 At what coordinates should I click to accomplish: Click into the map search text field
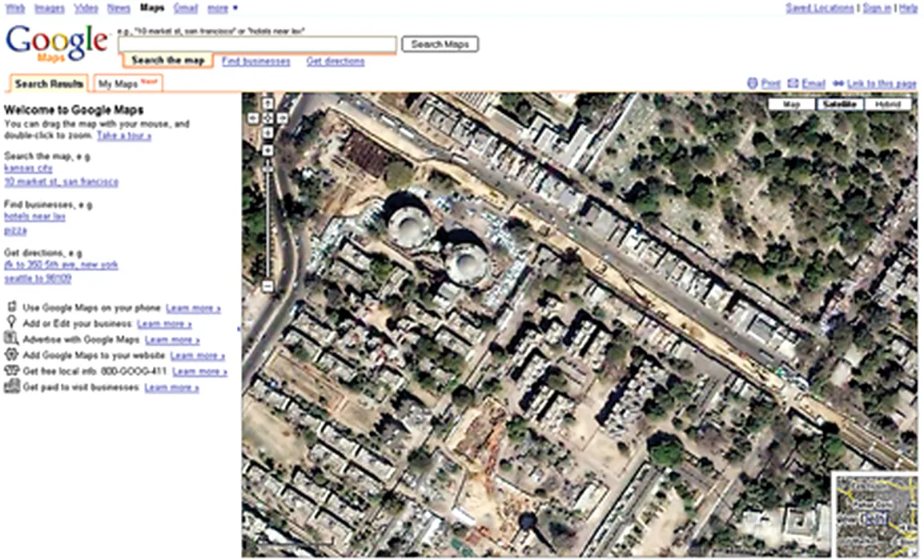pos(257,45)
